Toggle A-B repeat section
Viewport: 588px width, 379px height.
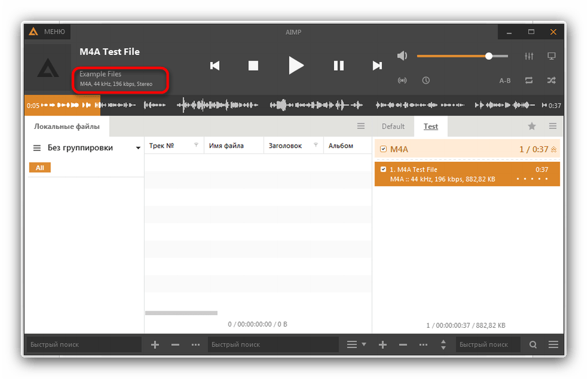[505, 81]
